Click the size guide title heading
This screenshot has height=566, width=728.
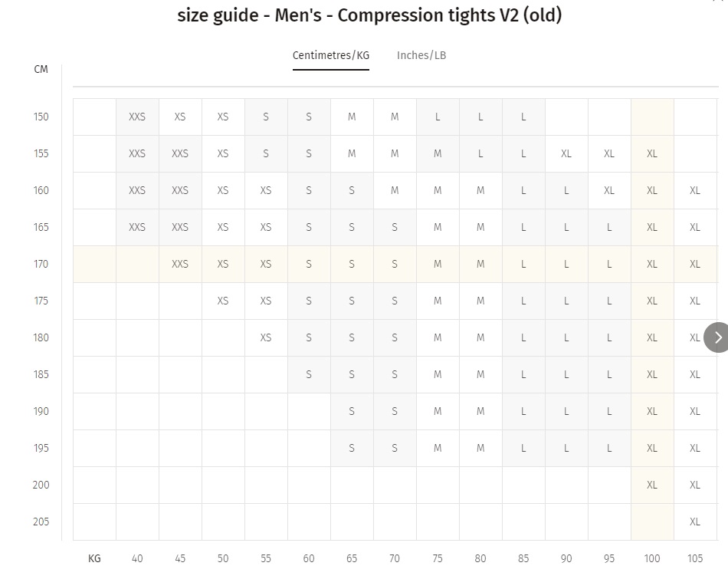pyautogui.click(x=369, y=15)
